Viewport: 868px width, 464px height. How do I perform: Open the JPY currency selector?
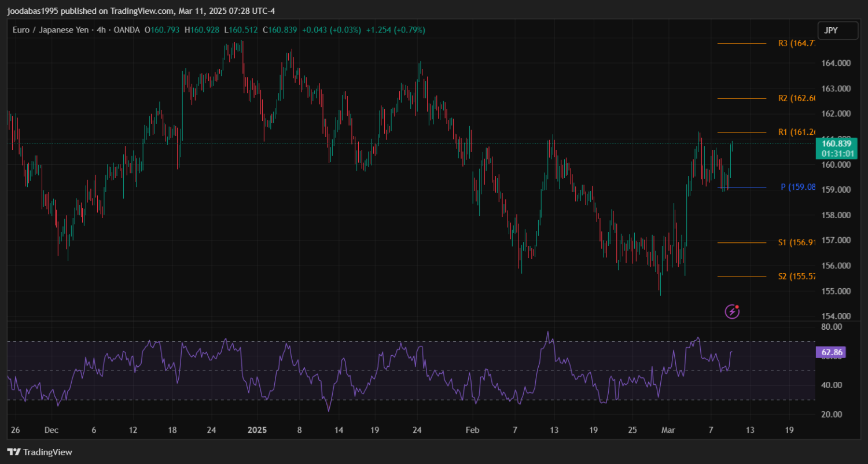pyautogui.click(x=837, y=31)
